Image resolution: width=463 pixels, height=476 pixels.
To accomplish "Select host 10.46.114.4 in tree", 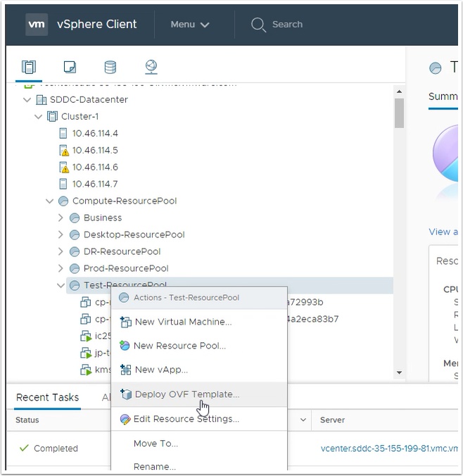I will coord(95,133).
